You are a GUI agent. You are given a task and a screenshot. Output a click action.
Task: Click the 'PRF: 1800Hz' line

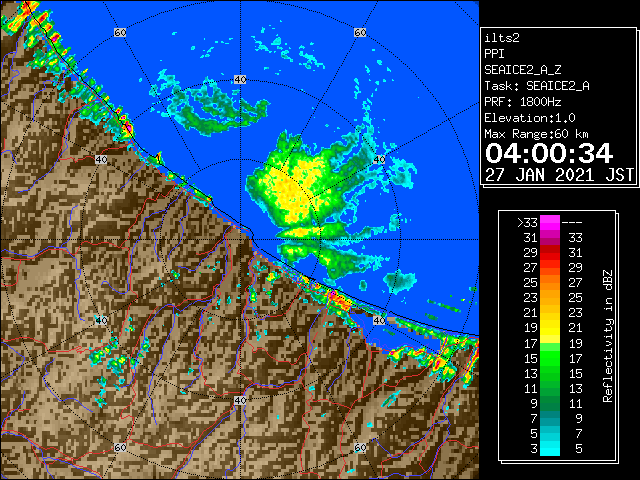pos(523,102)
